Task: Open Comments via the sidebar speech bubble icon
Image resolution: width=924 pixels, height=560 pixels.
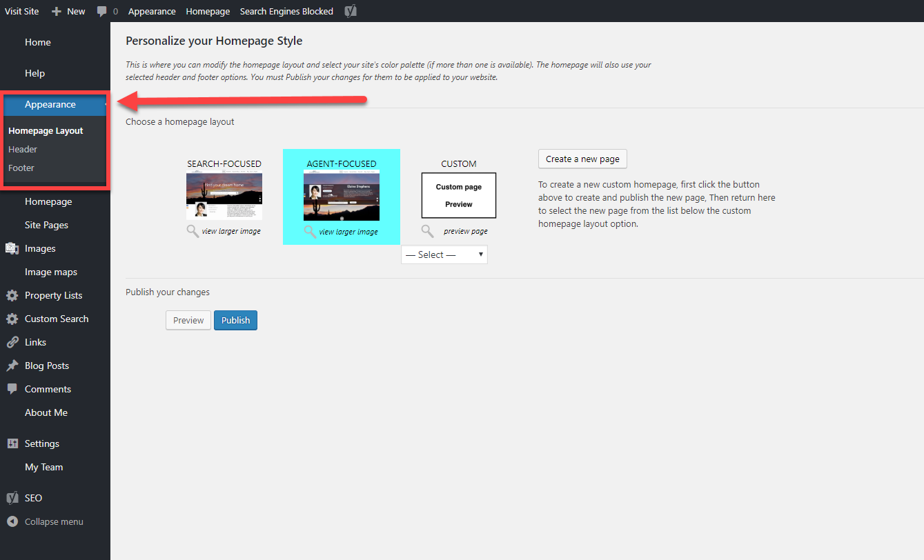Action: 12,389
